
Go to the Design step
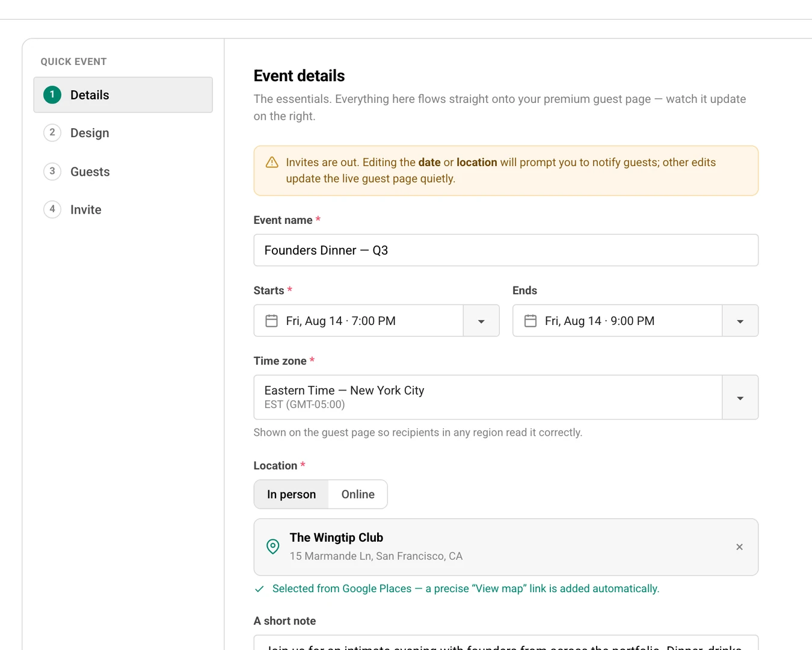coord(123,133)
